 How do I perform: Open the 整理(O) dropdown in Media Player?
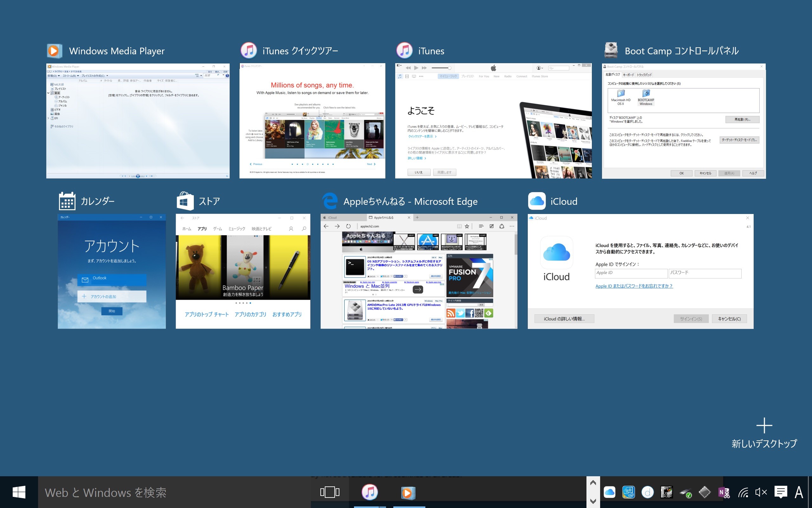pos(53,76)
